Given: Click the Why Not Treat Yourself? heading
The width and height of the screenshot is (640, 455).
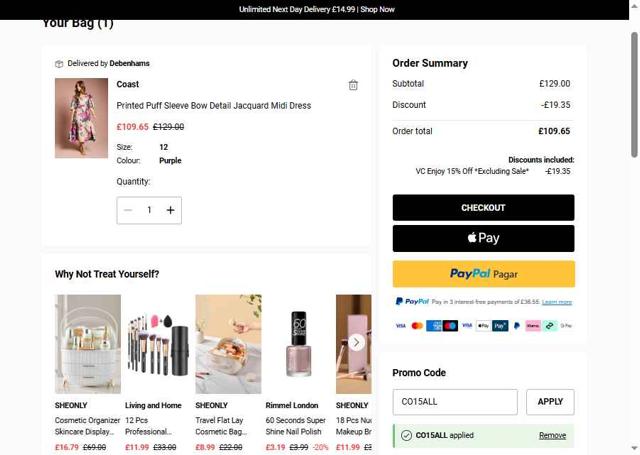Looking at the screenshot, I should point(107,274).
